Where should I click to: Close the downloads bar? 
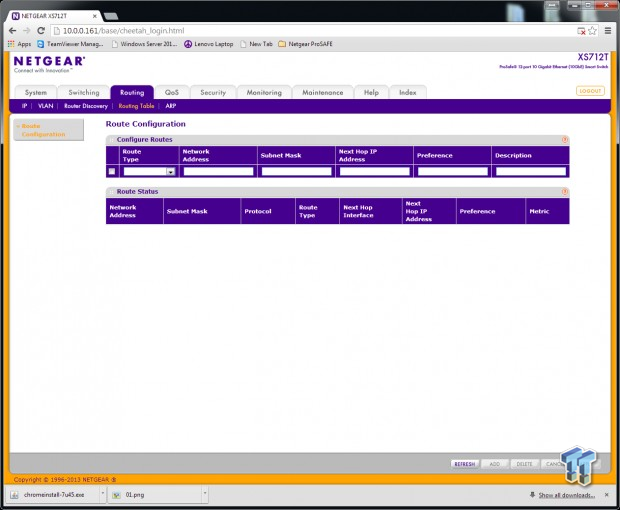607,495
